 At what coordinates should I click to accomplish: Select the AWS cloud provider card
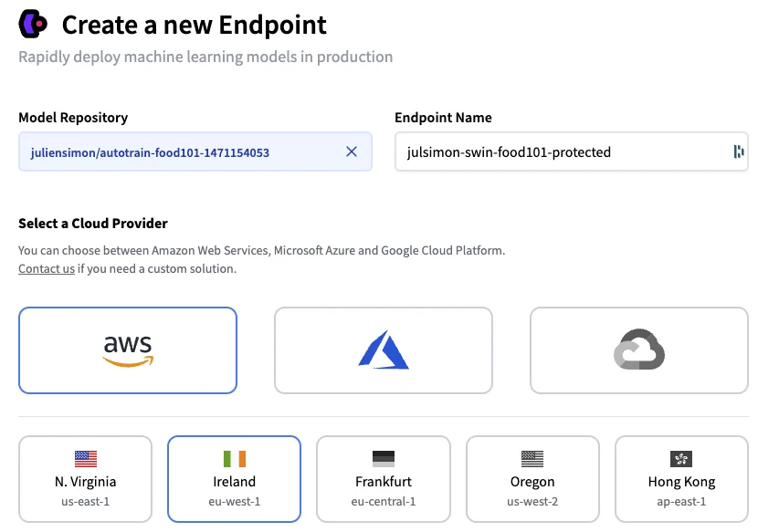128,350
